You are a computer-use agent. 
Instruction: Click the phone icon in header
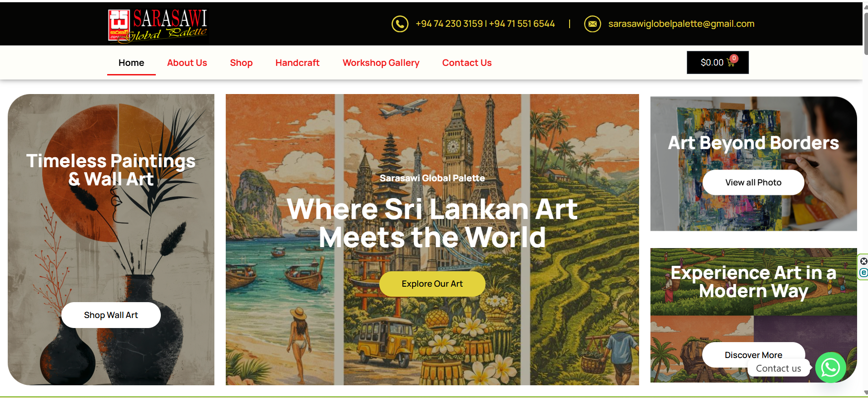[400, 24]
